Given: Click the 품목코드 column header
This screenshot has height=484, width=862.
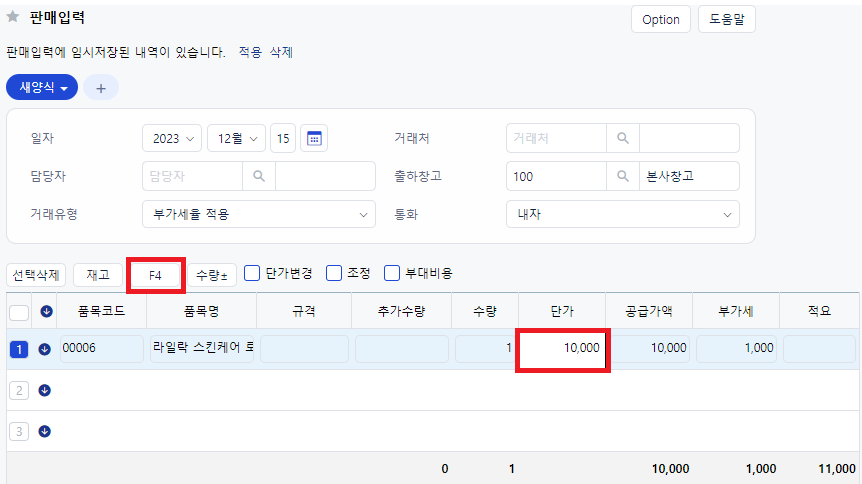Looking at the screenshot, I should [x=102, y=311].
